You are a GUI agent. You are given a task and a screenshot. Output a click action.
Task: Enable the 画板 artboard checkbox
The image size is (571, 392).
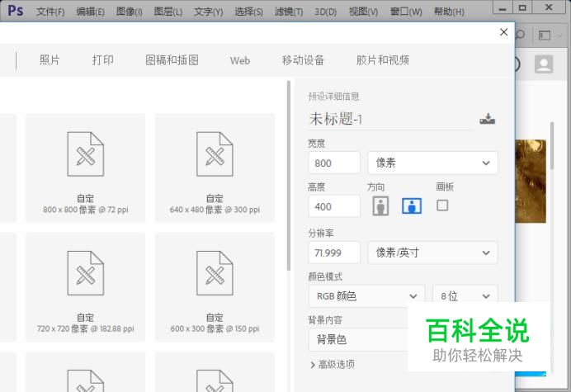tap(442, 205)
